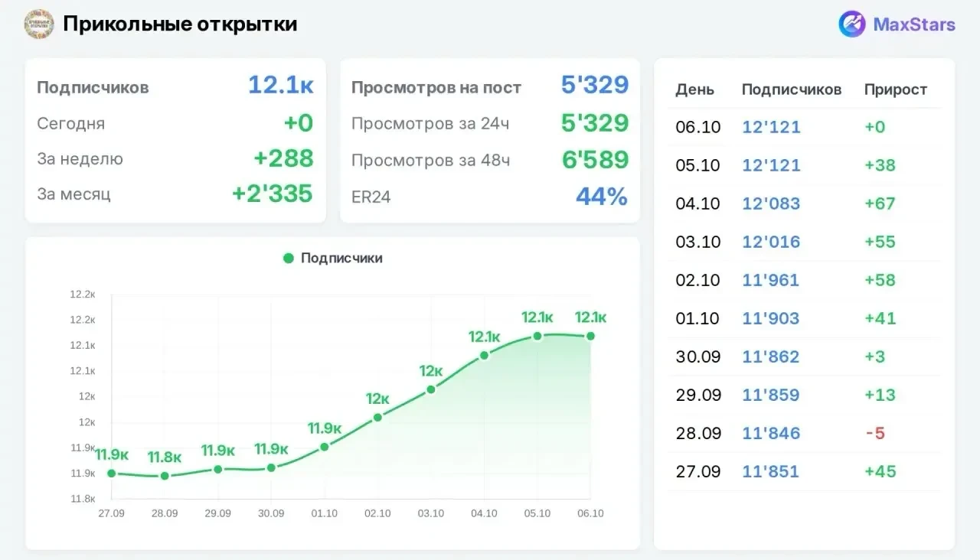Click the "+3" growth cell for 30.09
980x560 pixels.
point(875,357)
